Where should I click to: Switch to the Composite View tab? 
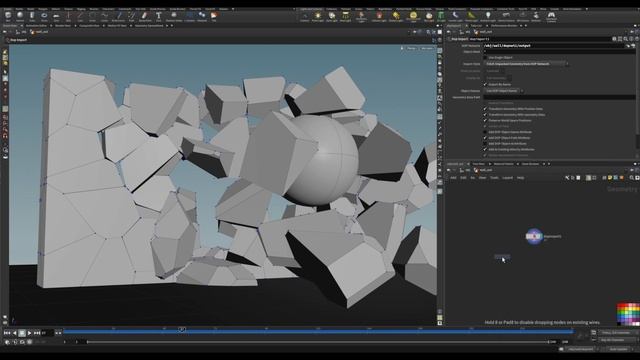click(x=89, y=26)
